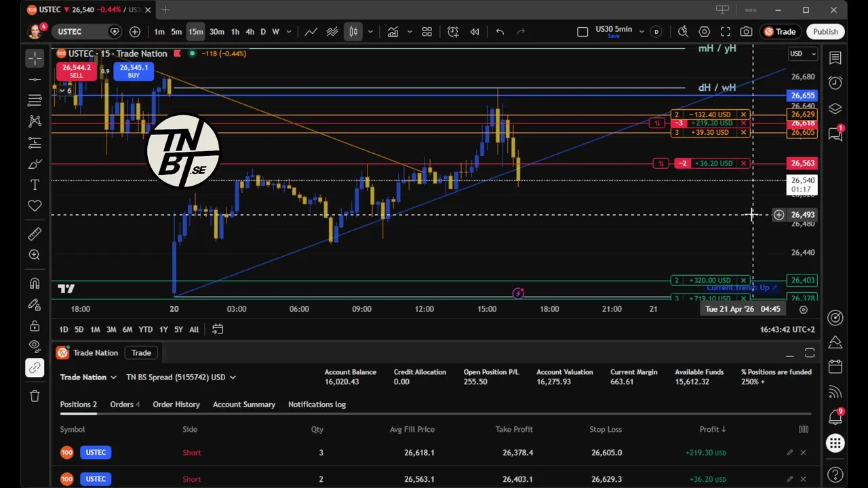Screen dimensions: 868x488
Task: Open chart settings hexagon icon
Action: coord(705,32)
